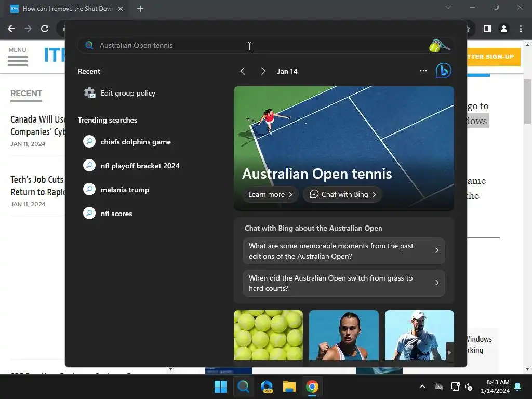Open the female tennis player thumbnail
This screenshot has height=399, width=532.
point(344,335)
